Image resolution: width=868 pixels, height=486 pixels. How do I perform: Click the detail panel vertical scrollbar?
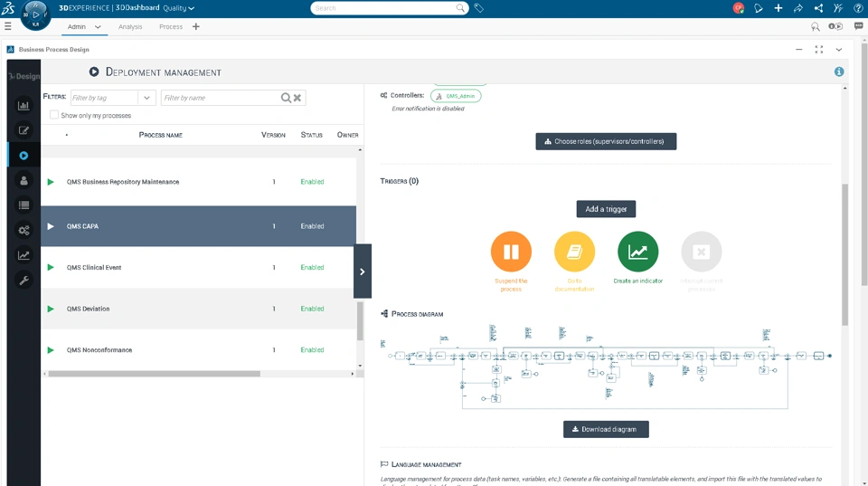click(844, 255)
